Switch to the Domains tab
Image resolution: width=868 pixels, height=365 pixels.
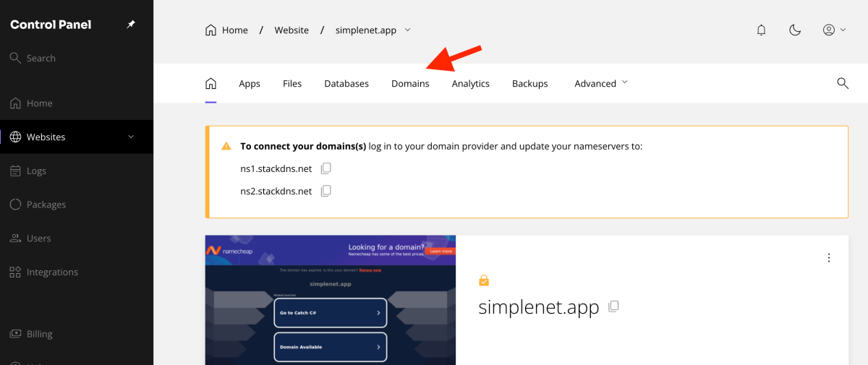pyautogui.click(x=410, y=84)
